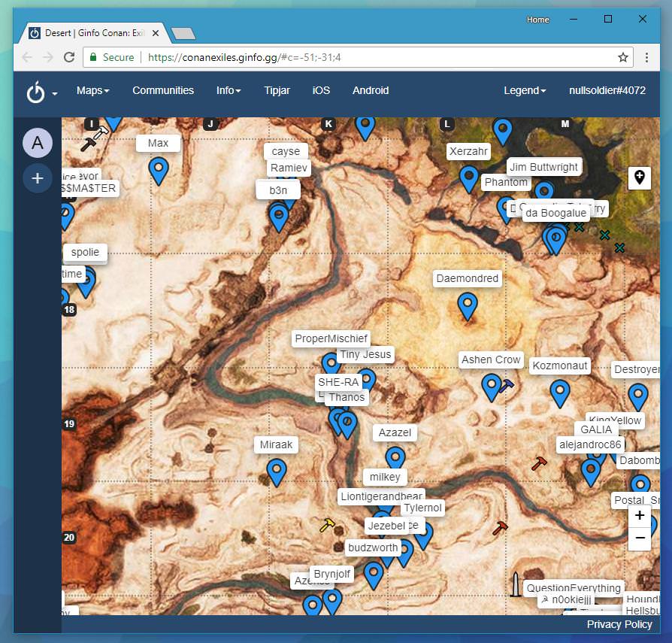This screenshot has height=643, width=672.
Task: Open the Privacy Policy link
Action: pyautogui.click(x=619, y=624)
